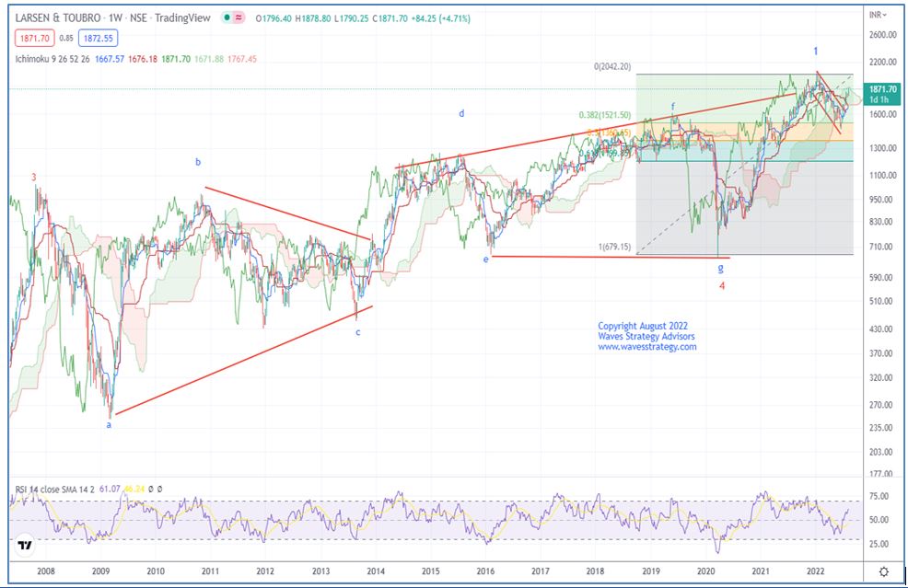Click the wave label 'f' near 2019
Screen dimensions: 908x588
[673, 107]
